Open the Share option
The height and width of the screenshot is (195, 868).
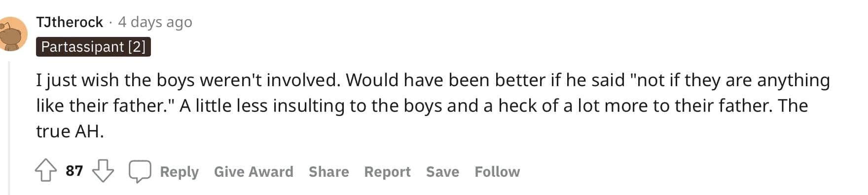coord(328,171)
